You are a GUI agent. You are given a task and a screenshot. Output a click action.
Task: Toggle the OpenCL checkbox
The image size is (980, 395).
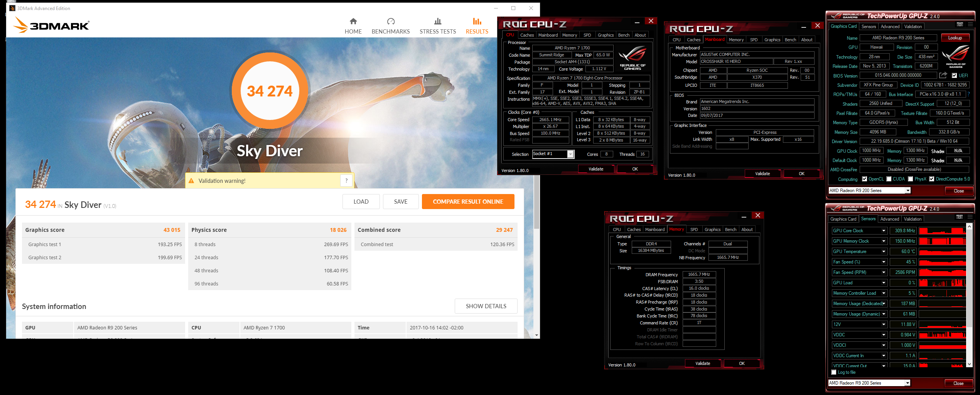click(x=864, y=179)
